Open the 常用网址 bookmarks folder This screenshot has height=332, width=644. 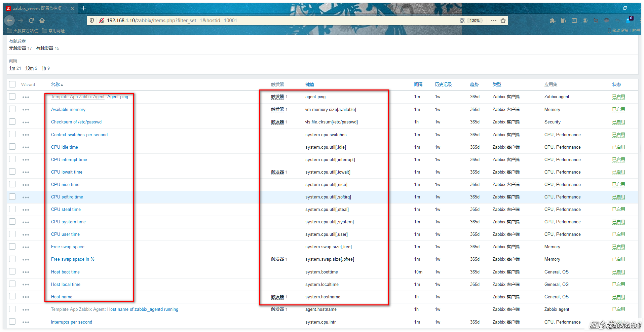(x=53, y=31)
